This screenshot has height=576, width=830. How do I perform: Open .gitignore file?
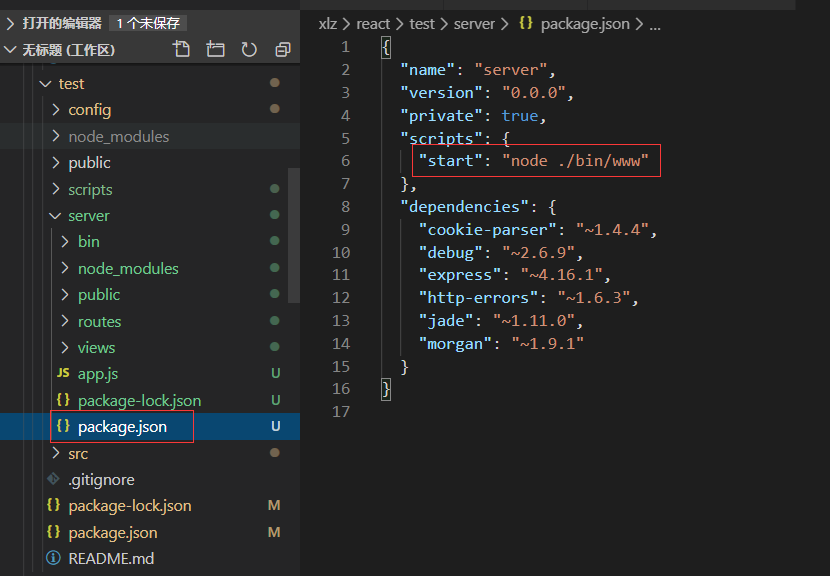pos(101,480)
